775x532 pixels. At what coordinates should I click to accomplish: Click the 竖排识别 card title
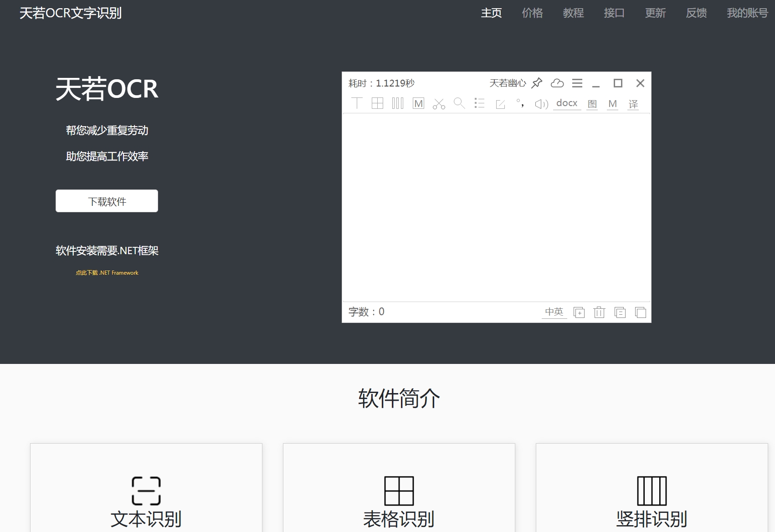652,519
